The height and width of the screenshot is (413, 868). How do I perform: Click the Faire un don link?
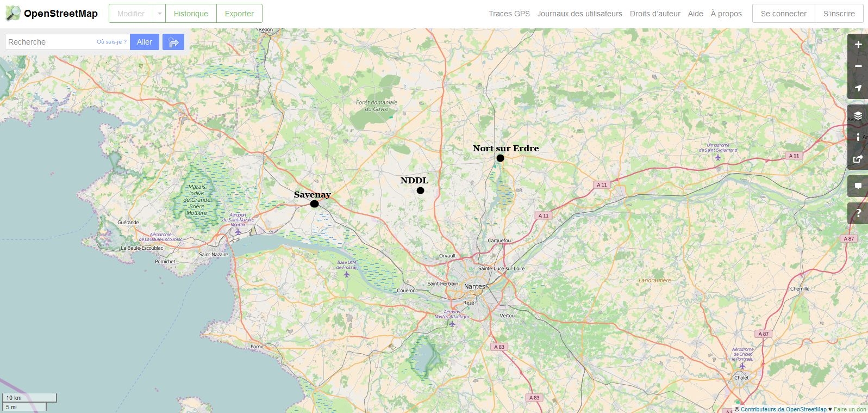click(850, 409)
